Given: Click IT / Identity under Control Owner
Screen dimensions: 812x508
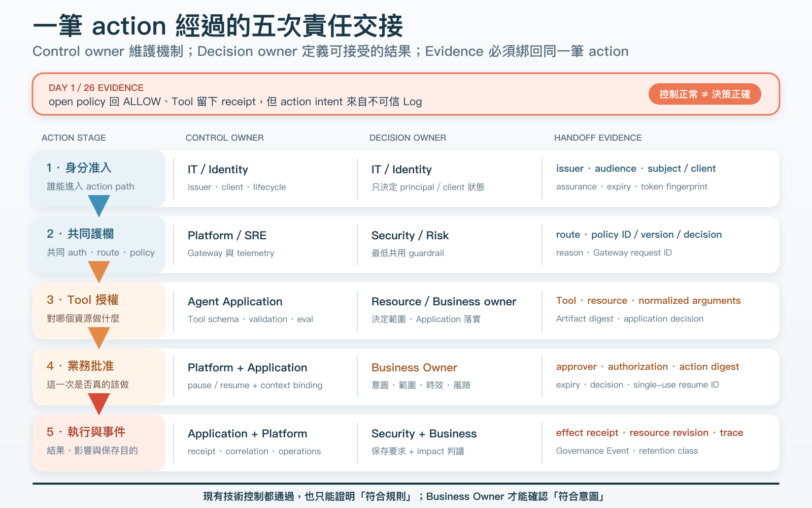Looking at the screenshot, I should [218, 170].
